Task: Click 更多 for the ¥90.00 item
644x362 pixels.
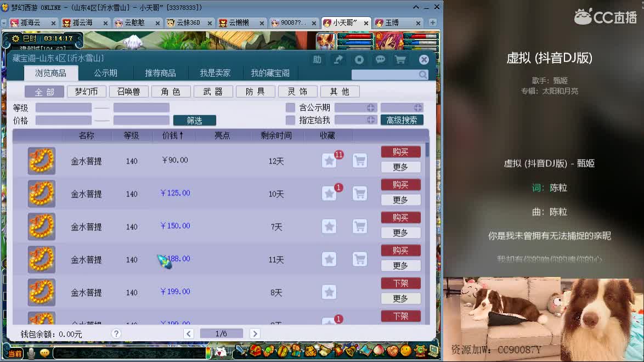Action: [x=401, y=167]
